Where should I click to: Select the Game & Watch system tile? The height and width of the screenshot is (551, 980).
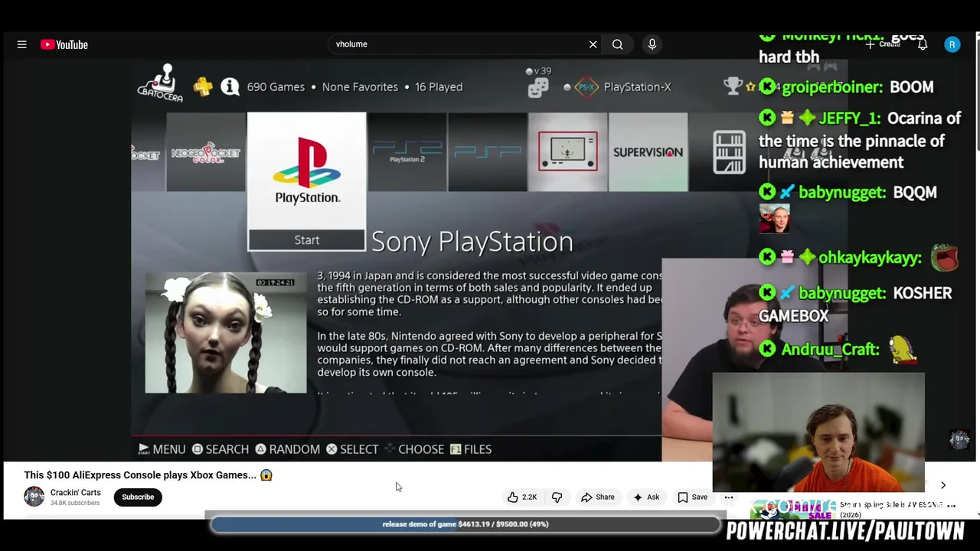(x=567, y=152)
